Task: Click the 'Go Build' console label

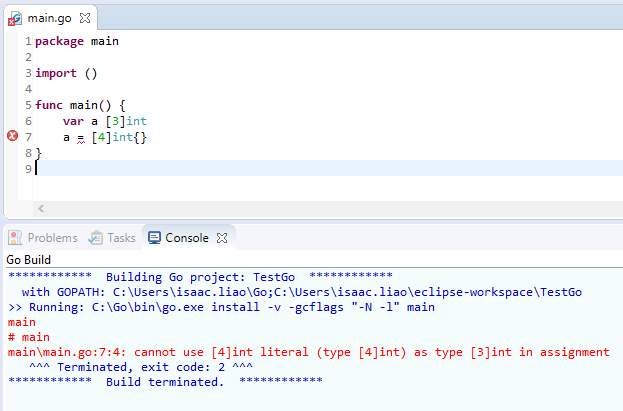Action: 28,259
